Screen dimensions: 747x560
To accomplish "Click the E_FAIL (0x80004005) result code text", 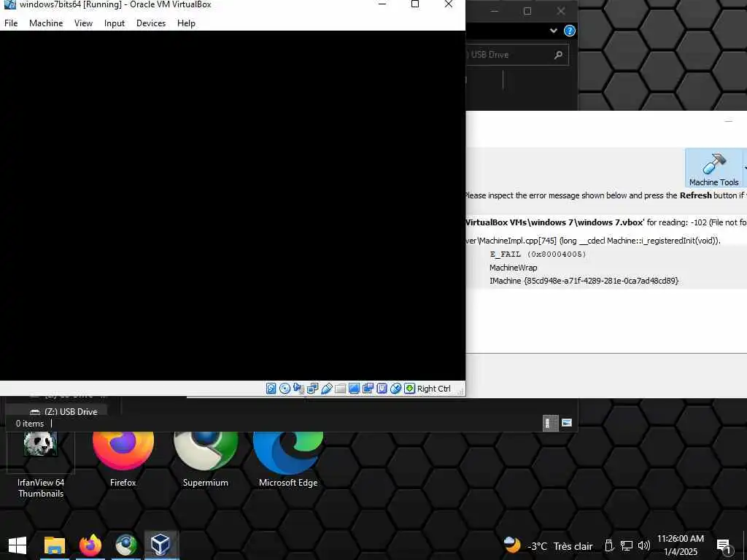I will pyautogui.click(x=538, y=254).
